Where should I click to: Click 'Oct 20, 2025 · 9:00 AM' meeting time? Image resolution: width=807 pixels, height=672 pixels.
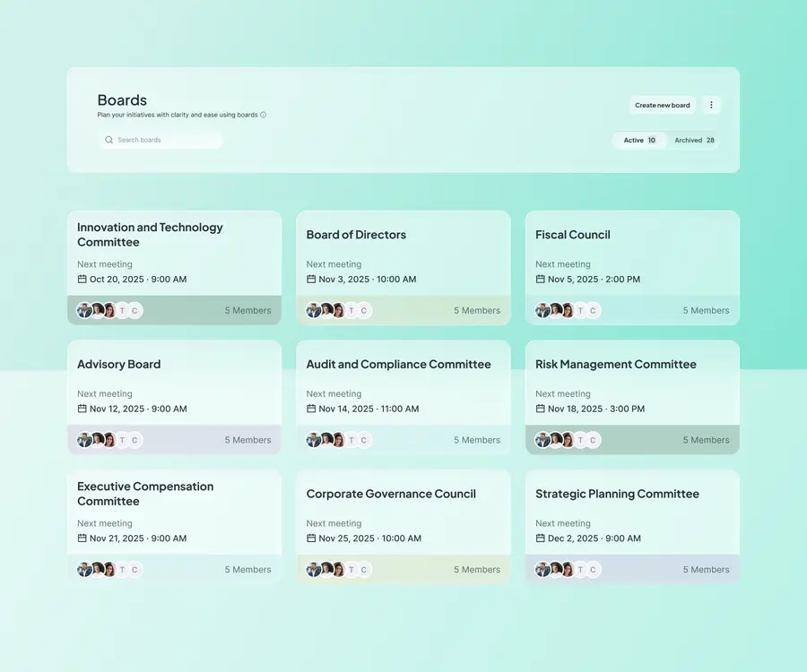point(138,280)
